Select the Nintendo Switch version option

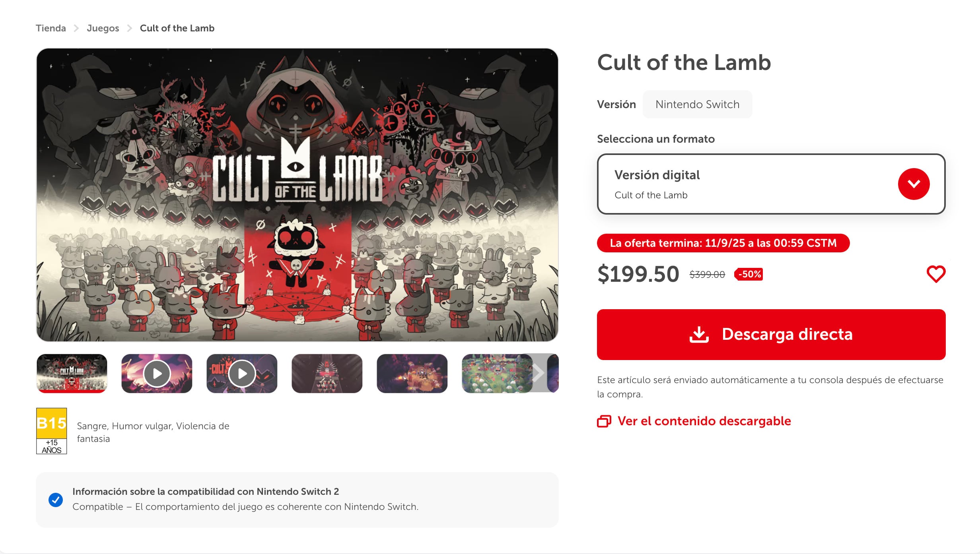[697, 104]
